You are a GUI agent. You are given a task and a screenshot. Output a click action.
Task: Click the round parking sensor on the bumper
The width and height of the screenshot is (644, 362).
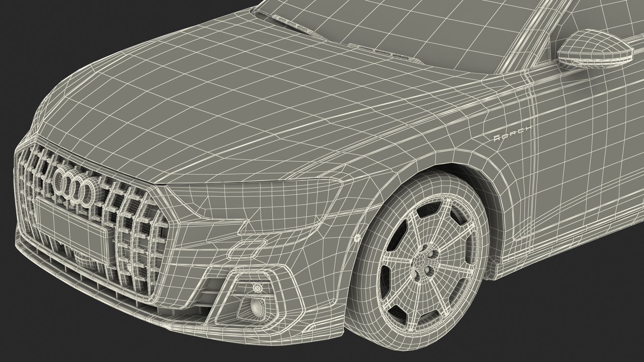[x=357, y=239]
